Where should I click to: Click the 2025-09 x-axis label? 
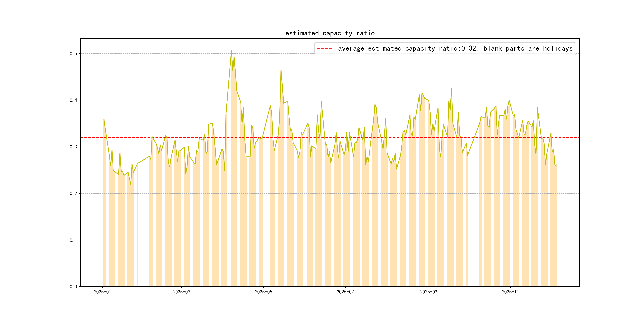click(429, 292)
